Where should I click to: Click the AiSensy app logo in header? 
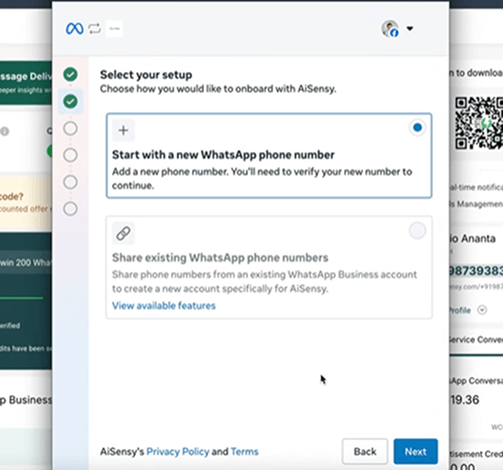click(114, 29)
